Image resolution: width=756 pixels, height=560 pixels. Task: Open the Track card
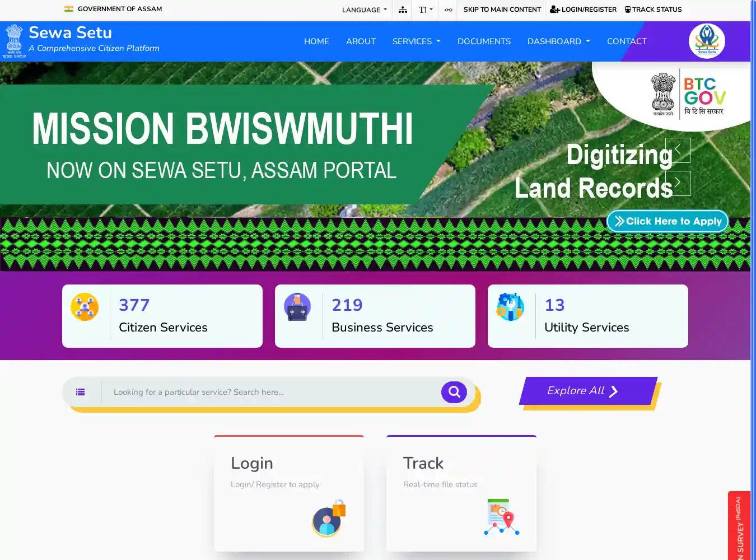click(461, 493)
